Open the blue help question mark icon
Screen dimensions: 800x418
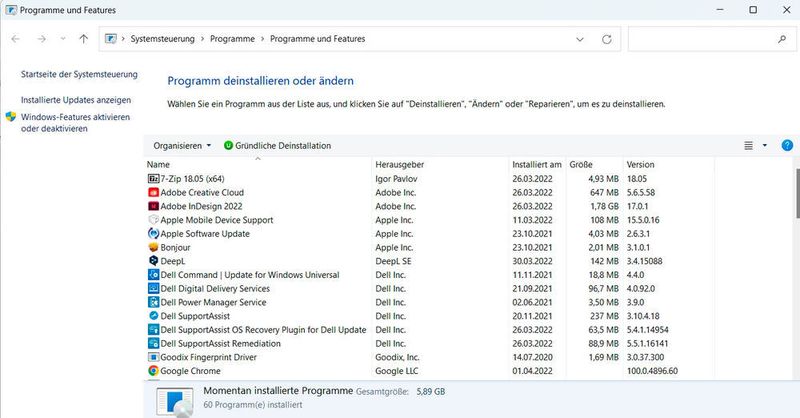coord(787,145)
